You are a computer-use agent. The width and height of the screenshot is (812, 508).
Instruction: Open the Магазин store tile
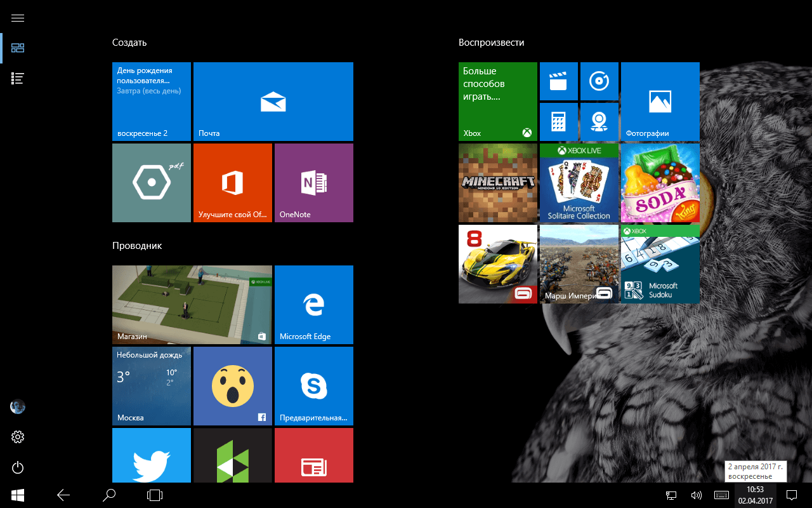[x=192, y=305]
